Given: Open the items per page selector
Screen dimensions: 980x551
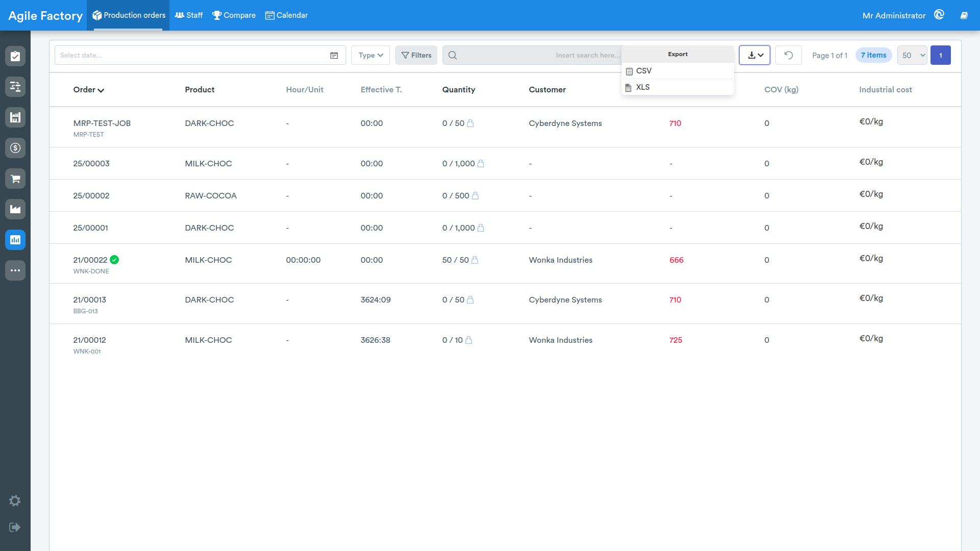Looking at the screenshot, I should click(x=912, y=55).
